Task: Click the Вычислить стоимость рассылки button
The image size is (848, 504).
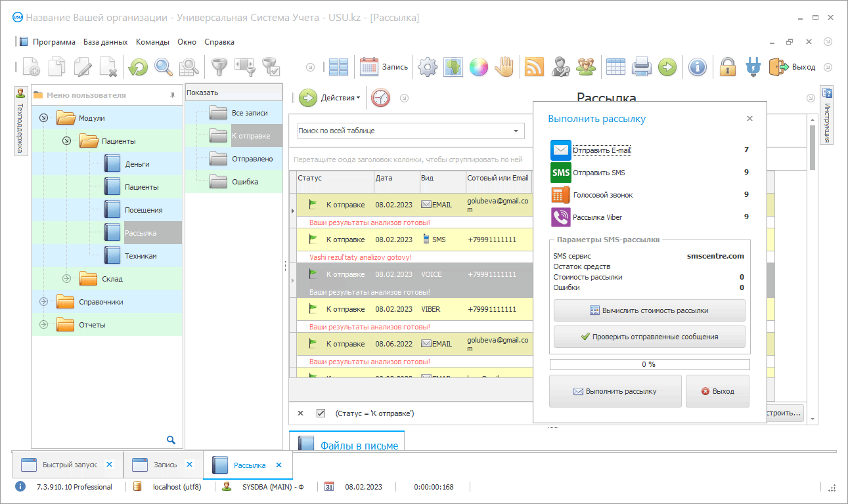Action: tap(649, 310)
